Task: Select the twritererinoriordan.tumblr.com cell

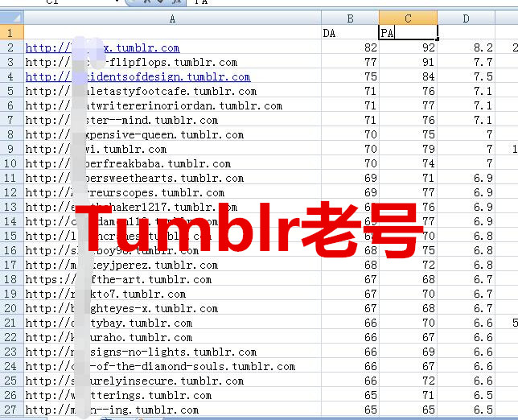Action: click(x=172, y=105)
